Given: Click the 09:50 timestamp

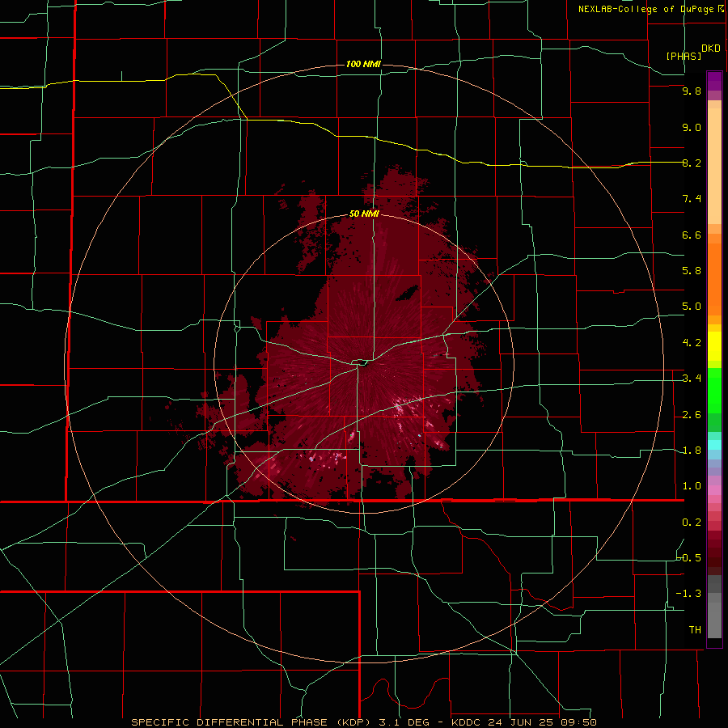Looking at the screenshot, I should click(578, 722).
